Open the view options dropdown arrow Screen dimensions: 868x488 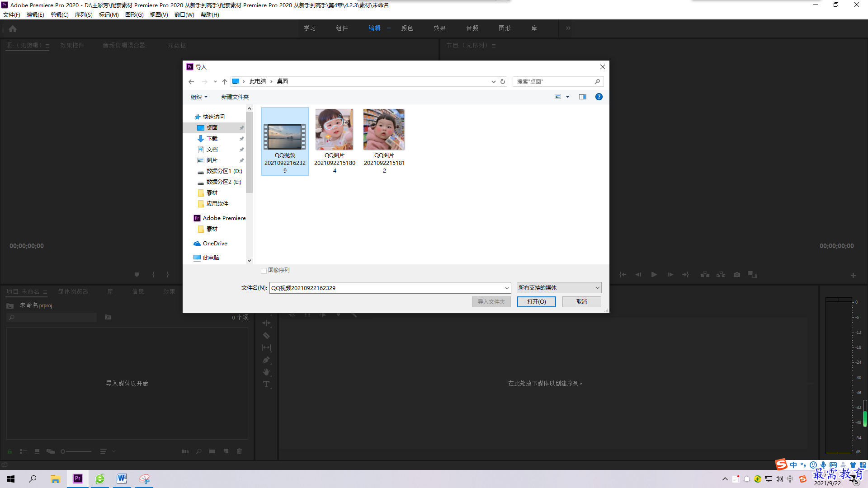pos(568,97)
